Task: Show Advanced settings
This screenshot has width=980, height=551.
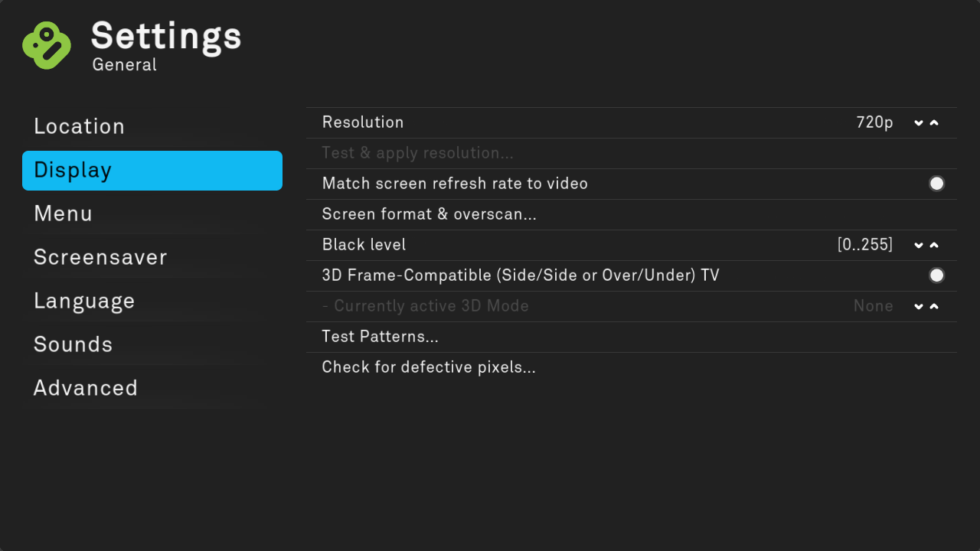Action: (86, 388)
